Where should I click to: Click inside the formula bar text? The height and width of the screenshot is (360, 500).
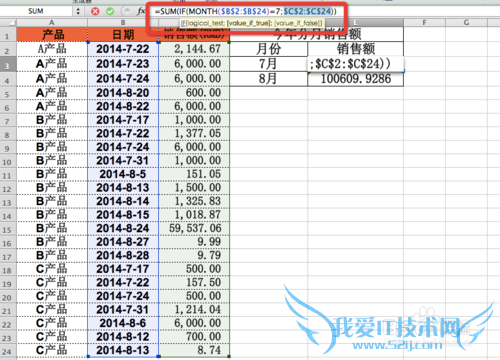pyautogui.click(x=246, y=11)
